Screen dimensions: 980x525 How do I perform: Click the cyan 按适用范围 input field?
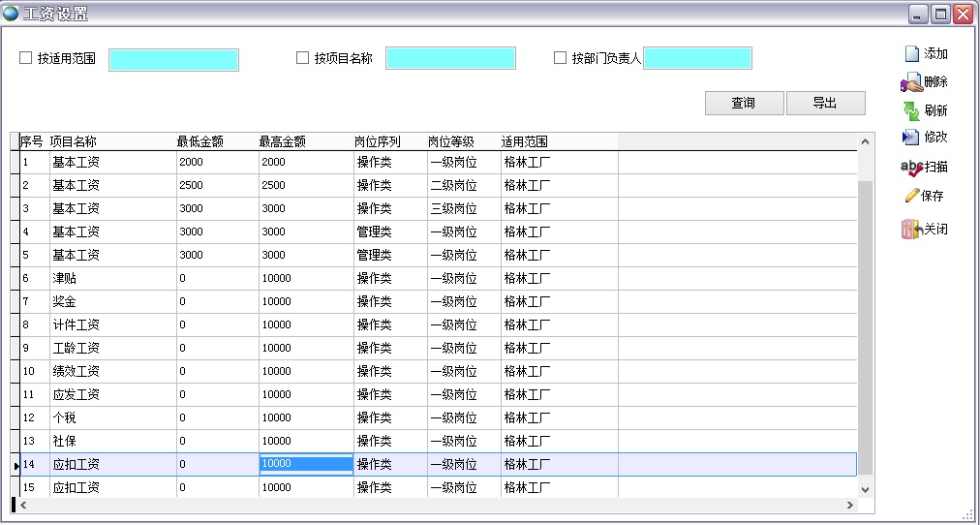tap(173, 60)
